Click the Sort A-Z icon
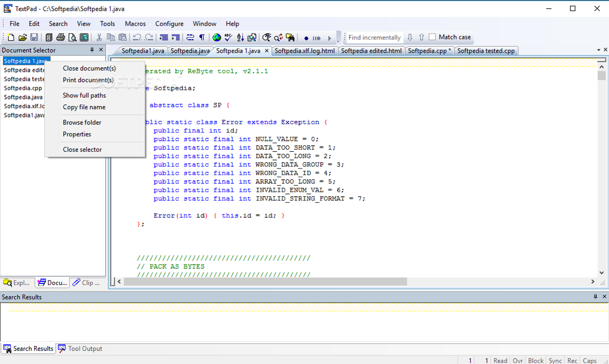609x364 pixels. point(240,38)
